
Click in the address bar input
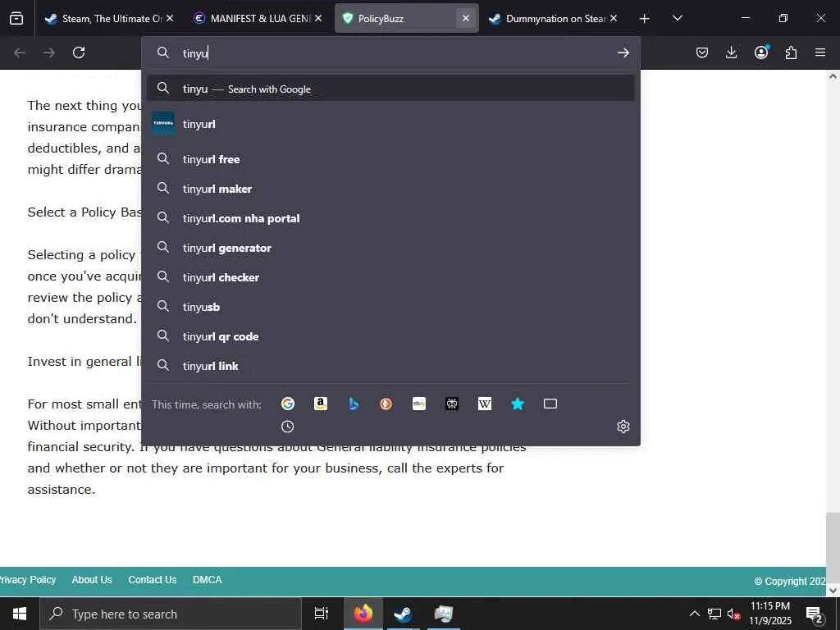click(x=391, y=52)
